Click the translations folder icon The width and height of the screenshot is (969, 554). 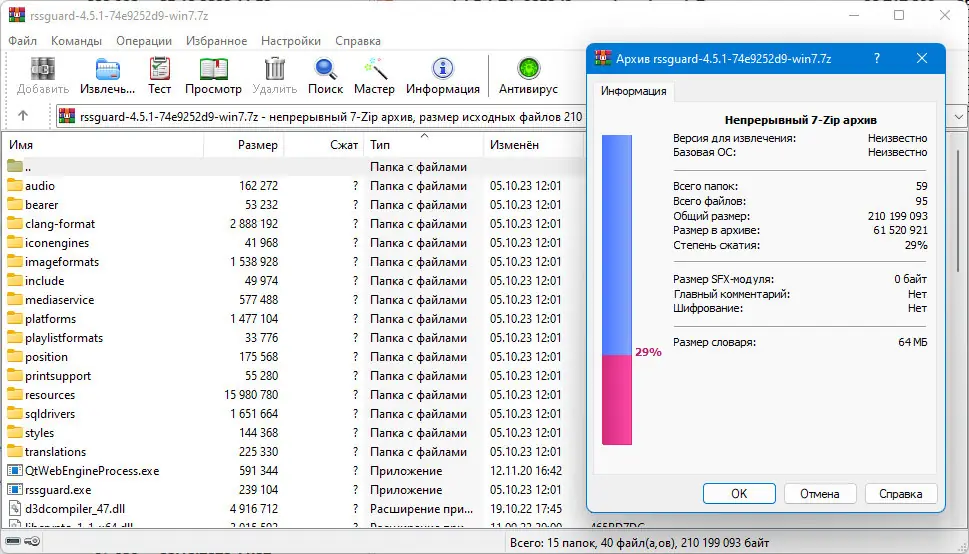click(x=15, y=451)
